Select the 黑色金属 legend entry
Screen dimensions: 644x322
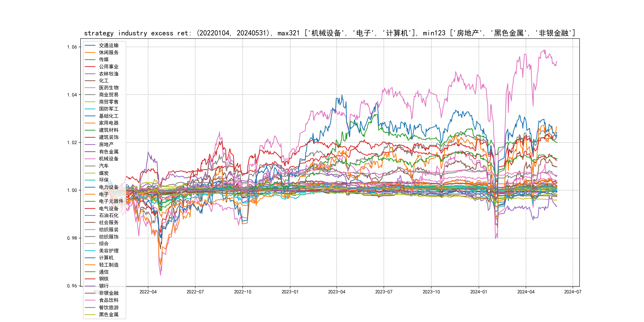pyautogui.click(x=109, y=314)
